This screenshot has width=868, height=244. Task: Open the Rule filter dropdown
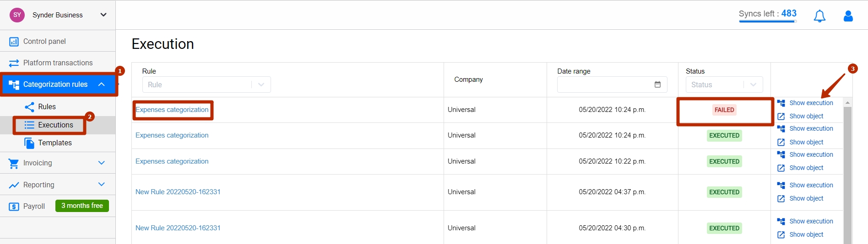tap(206, 85)
